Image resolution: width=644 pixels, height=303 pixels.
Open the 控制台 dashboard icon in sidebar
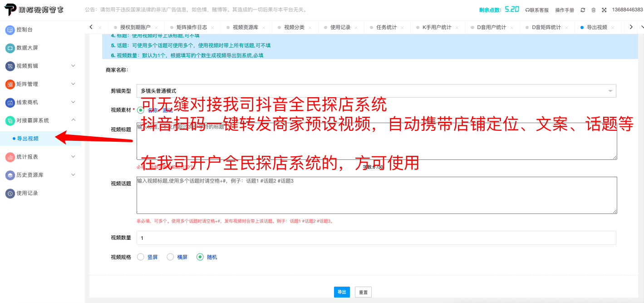10,30
